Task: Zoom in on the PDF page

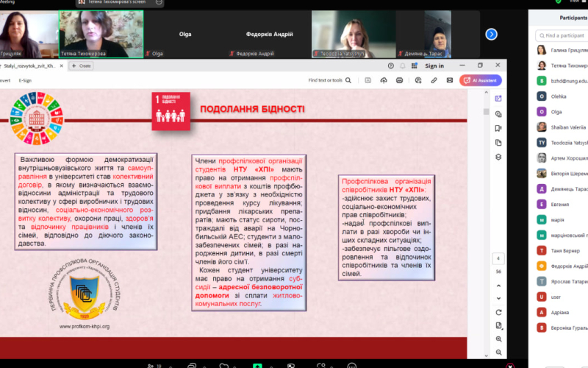Action: pyautogui.click(x=498, y=339)
